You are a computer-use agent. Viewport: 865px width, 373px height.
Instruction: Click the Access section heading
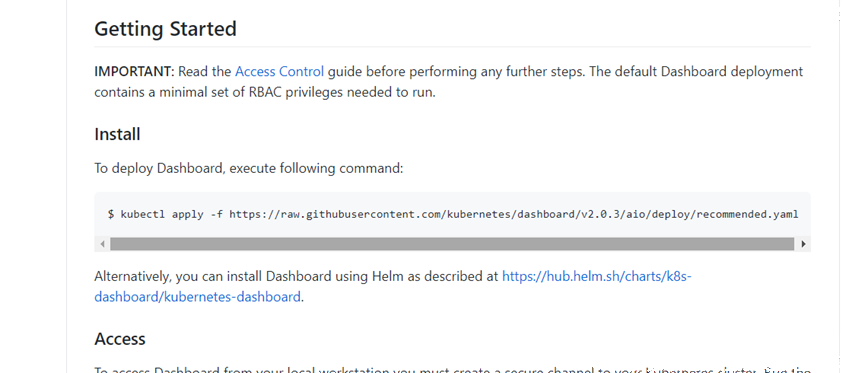(x=120, y=339)
